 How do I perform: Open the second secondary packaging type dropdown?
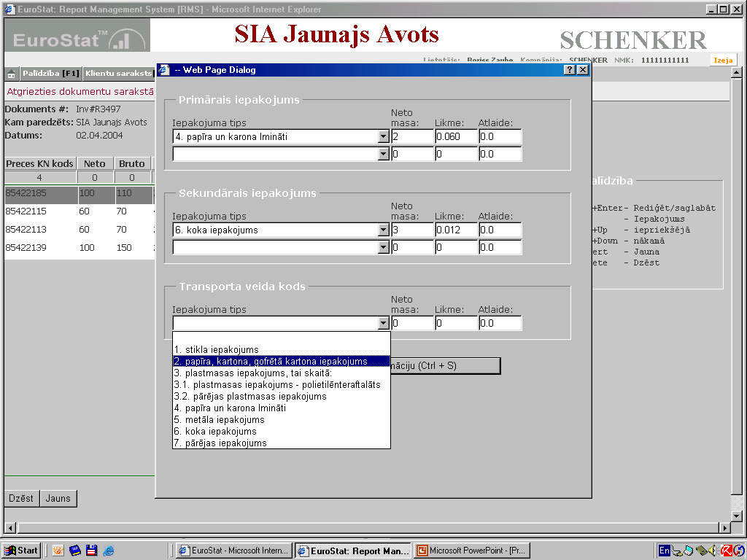384,248
